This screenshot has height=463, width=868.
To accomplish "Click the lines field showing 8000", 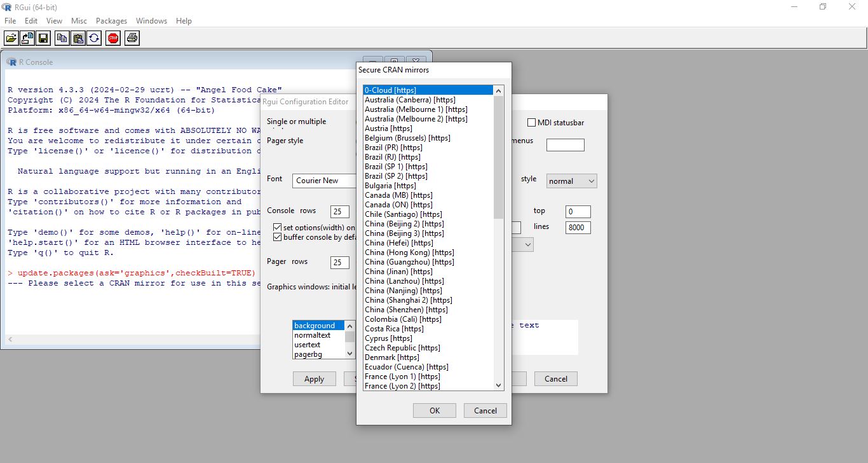I will click(578, 227).
